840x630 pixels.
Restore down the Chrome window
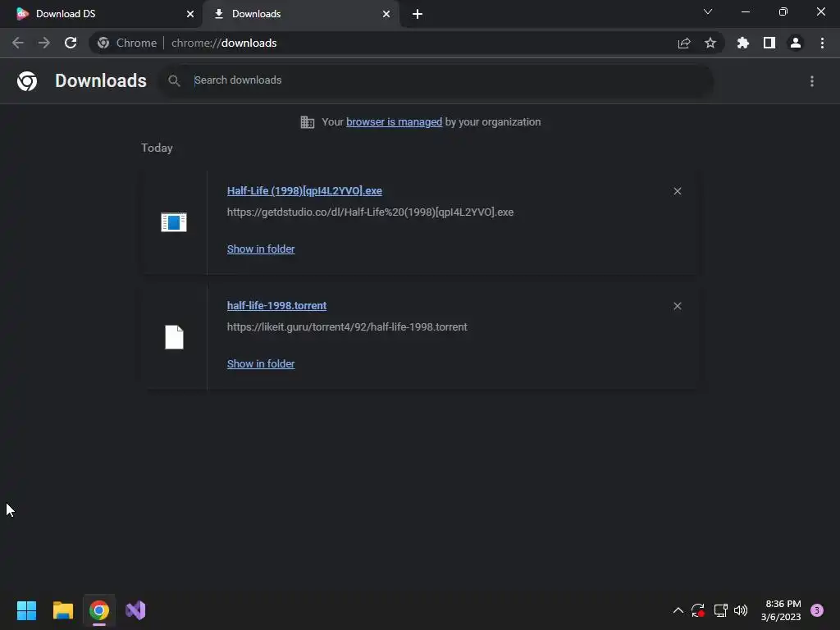pos(783,11)
